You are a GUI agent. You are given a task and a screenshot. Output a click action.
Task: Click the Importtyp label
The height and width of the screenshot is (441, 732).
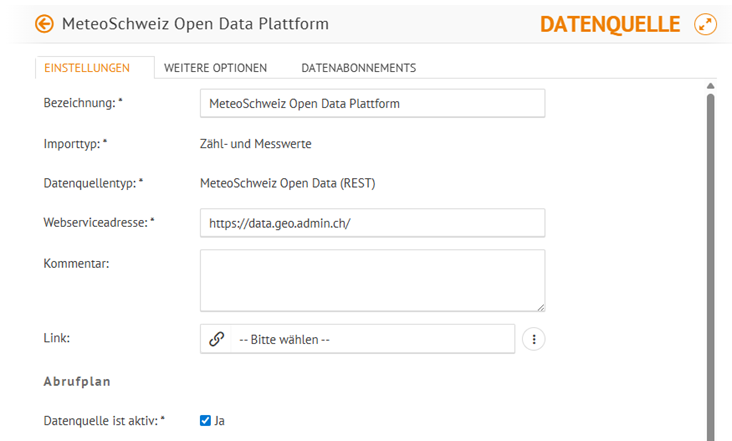coord(75,144)
